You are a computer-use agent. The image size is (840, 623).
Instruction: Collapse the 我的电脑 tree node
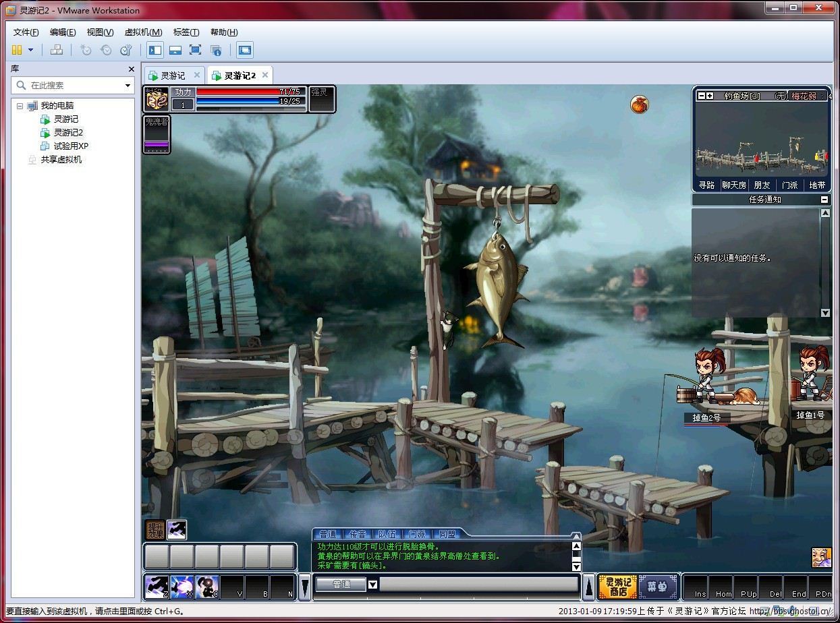pyautogui.click(x=20, y=106)
